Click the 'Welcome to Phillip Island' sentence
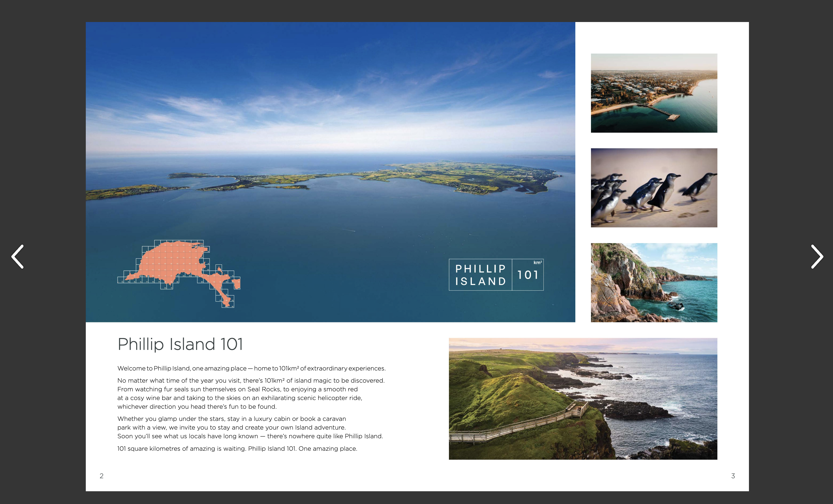The width and height of the screenshot is (833, 504). (x=251, y=368)
